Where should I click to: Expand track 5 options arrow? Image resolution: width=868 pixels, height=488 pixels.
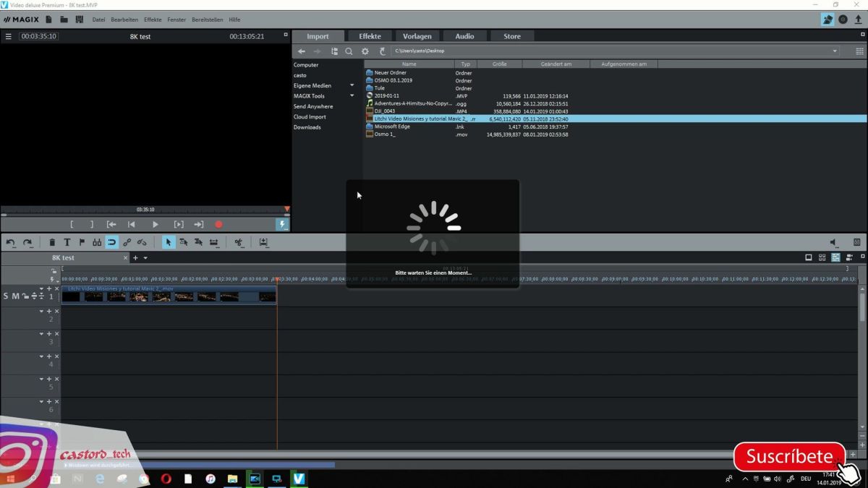click(x=41, y=379)
